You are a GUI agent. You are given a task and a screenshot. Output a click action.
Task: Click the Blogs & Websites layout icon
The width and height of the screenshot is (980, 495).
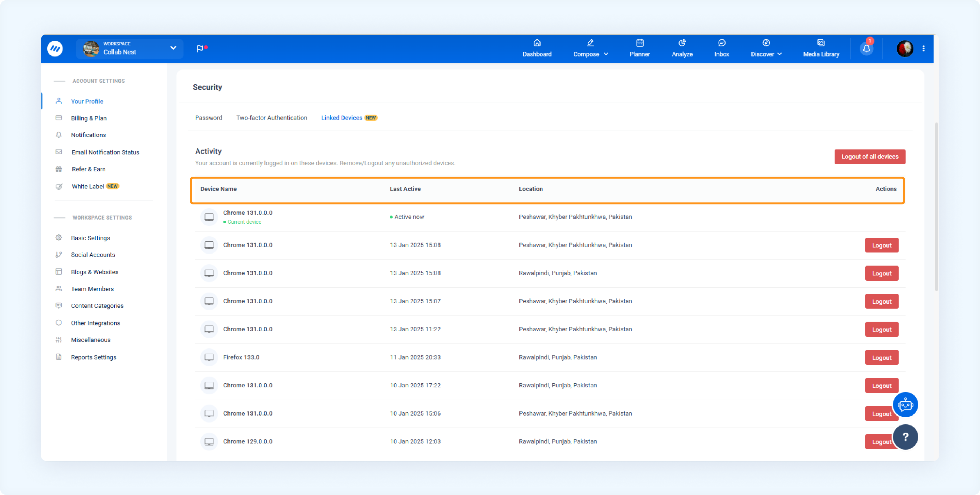pos(58,271)
